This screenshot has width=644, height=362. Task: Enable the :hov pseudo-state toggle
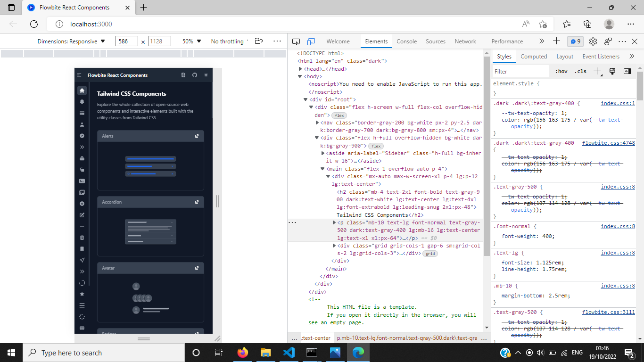561,71
